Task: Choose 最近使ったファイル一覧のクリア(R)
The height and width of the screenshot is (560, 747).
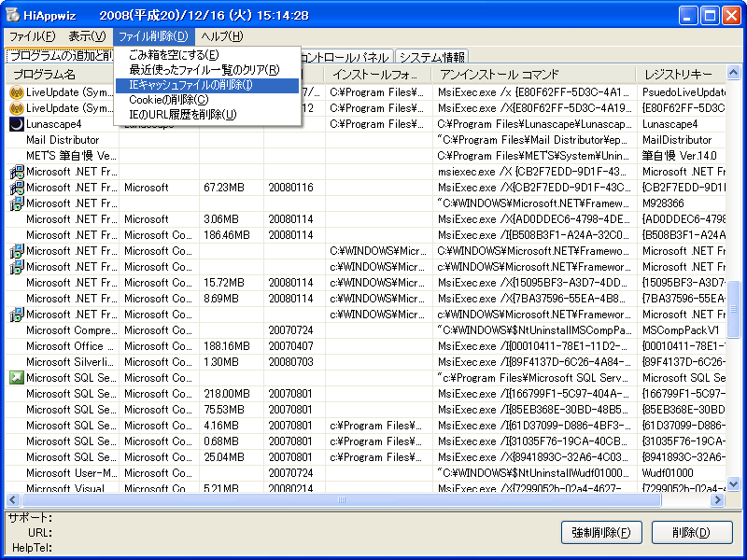Action: [x=206, y=70]
